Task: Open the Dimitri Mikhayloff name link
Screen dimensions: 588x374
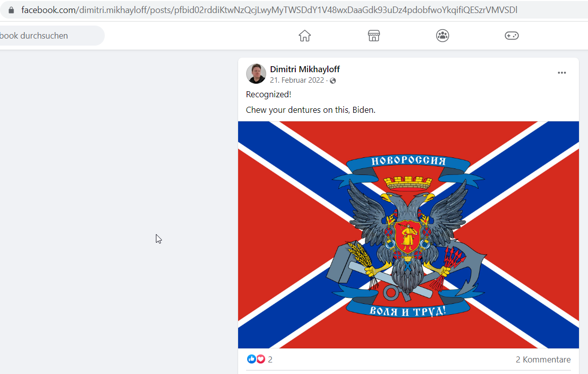Action: click(x=305, y=69)
